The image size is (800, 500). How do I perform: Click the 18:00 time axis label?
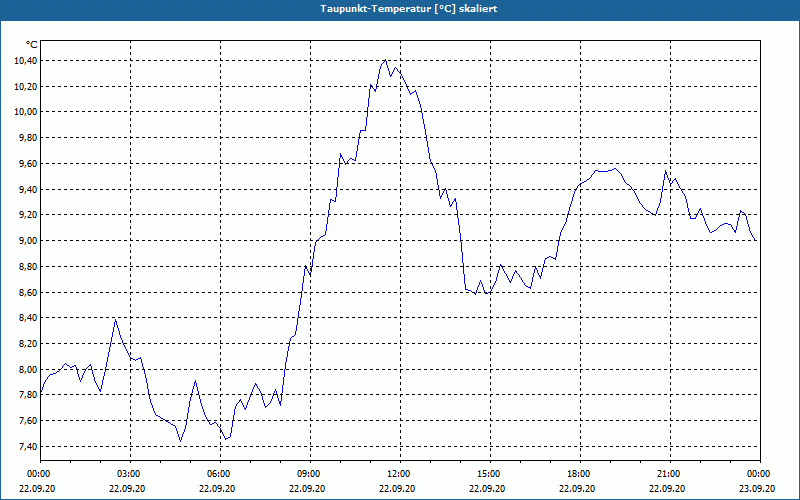580,474
